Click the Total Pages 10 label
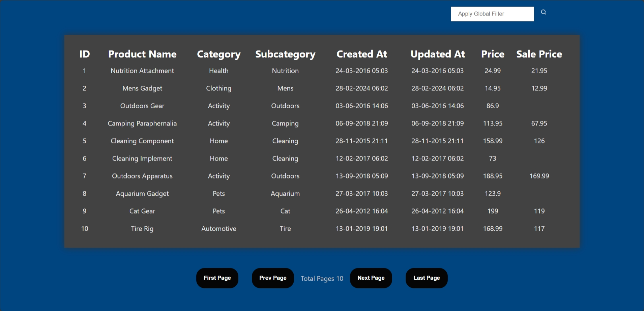This screenshot has height=311, width=644. [x=322, y=279]
